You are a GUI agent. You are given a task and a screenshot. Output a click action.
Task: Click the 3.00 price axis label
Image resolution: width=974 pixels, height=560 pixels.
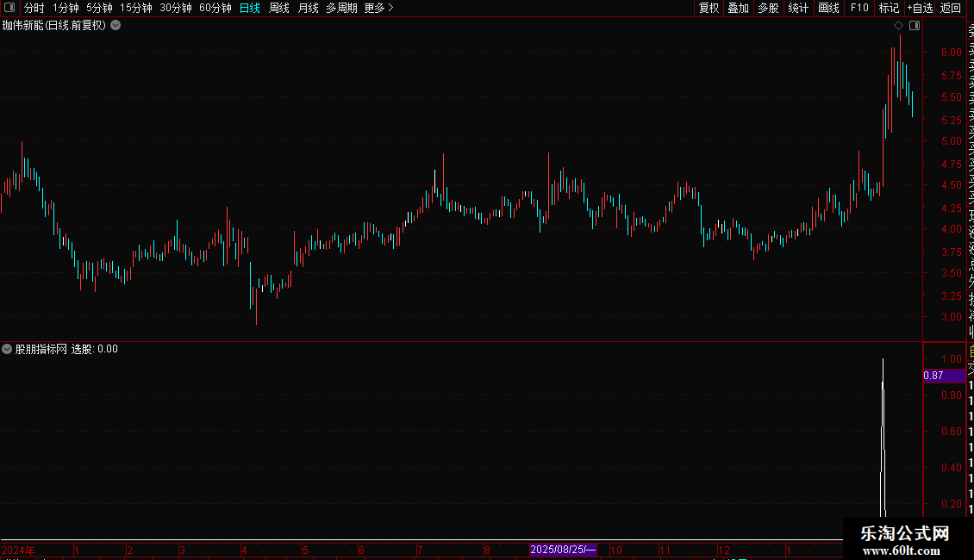tap(951, 317)
